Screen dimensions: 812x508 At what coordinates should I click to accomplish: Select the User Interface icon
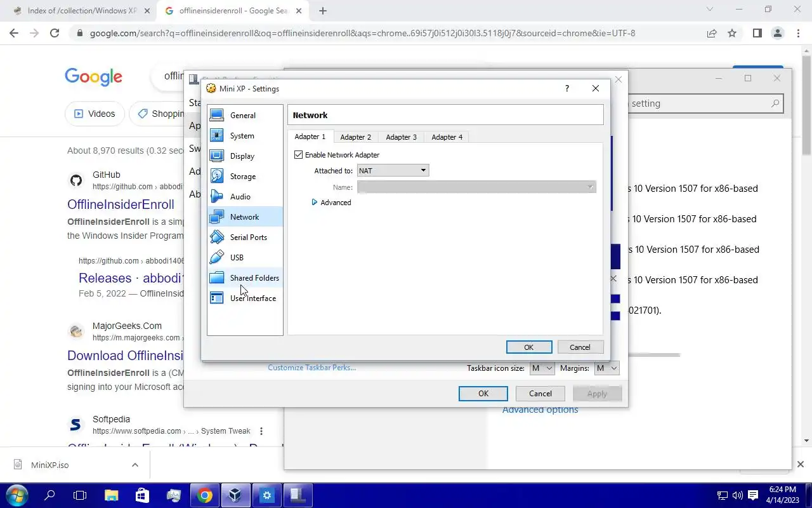tap(217, 298)
